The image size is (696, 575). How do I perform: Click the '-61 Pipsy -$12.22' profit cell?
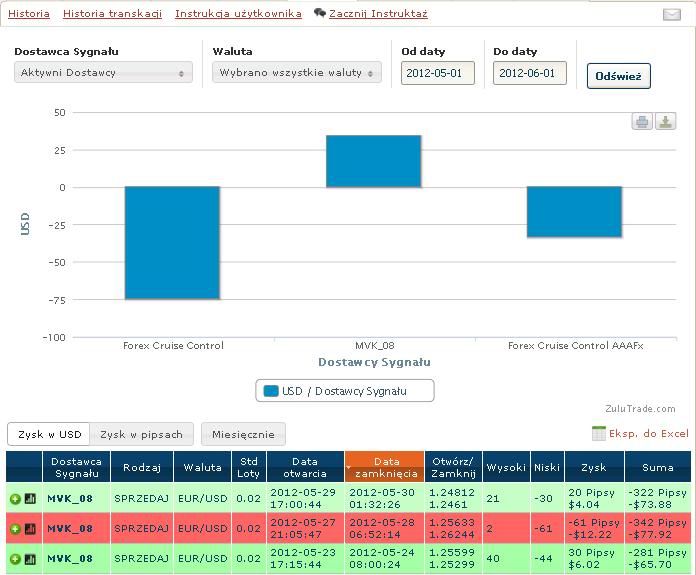coord(594,529)
